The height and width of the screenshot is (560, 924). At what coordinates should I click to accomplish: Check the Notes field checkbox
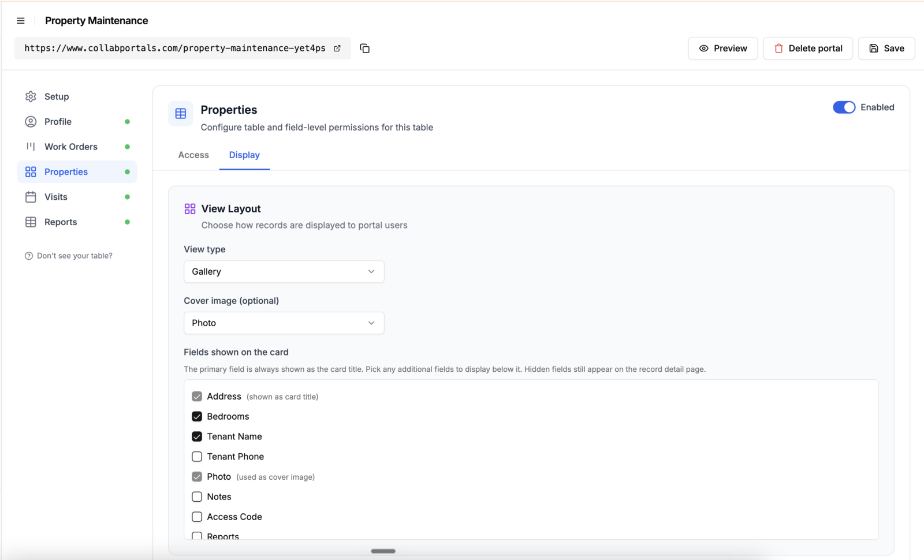click(197, 497)
